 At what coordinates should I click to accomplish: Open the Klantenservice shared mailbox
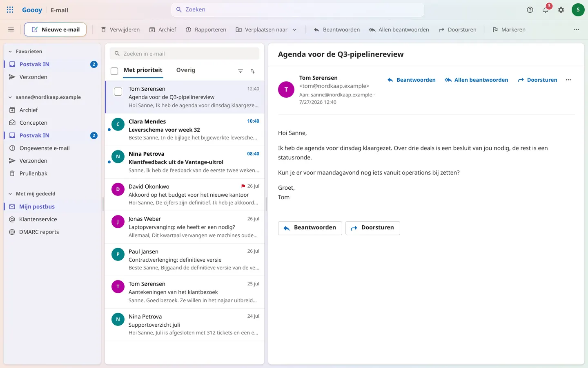click(x=52, y=219)
